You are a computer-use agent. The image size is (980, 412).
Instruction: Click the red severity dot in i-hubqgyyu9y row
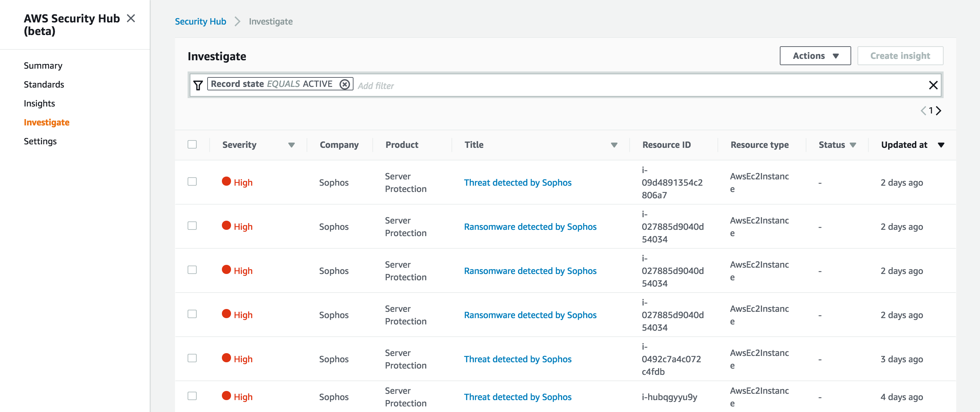click(x=226, y=396)
